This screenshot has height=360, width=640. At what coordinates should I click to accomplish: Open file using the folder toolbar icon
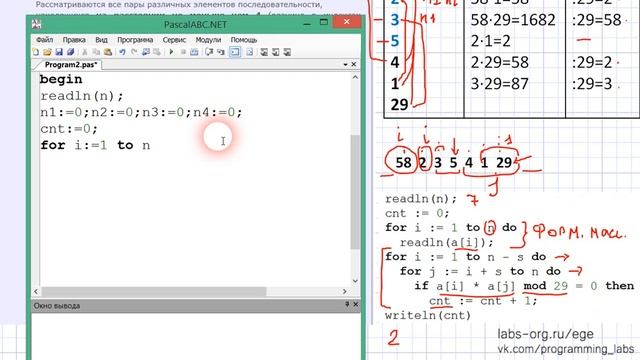tap(47, 52)
